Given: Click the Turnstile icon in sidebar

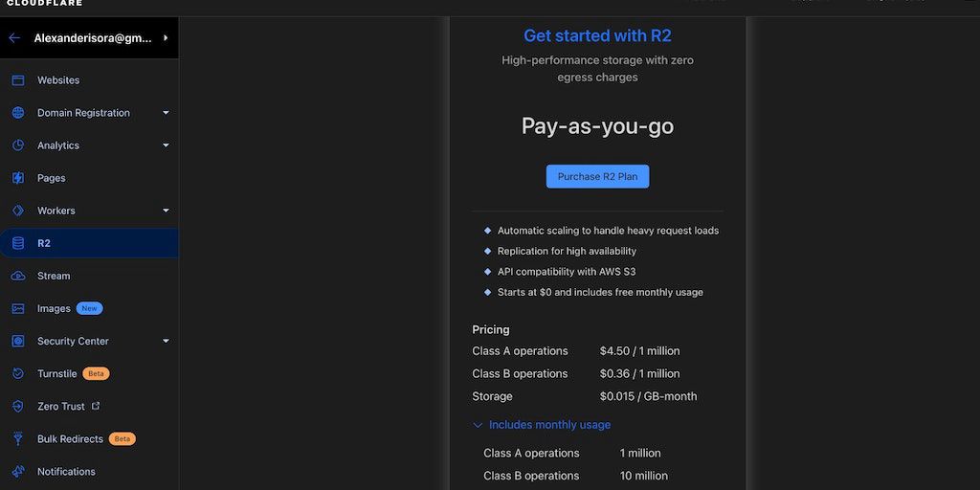Looking at the screenshot, I should [17, 373].
